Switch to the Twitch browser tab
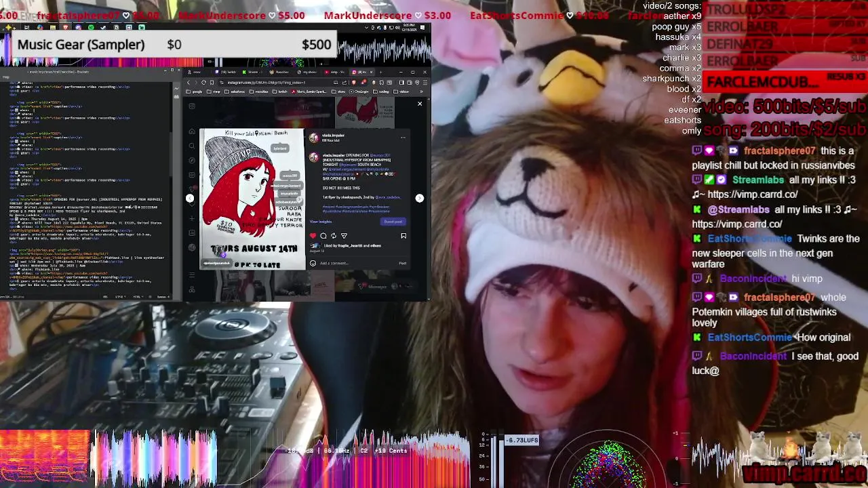Image resolution: width=868 pixels, height=488 pixels. 225,72
